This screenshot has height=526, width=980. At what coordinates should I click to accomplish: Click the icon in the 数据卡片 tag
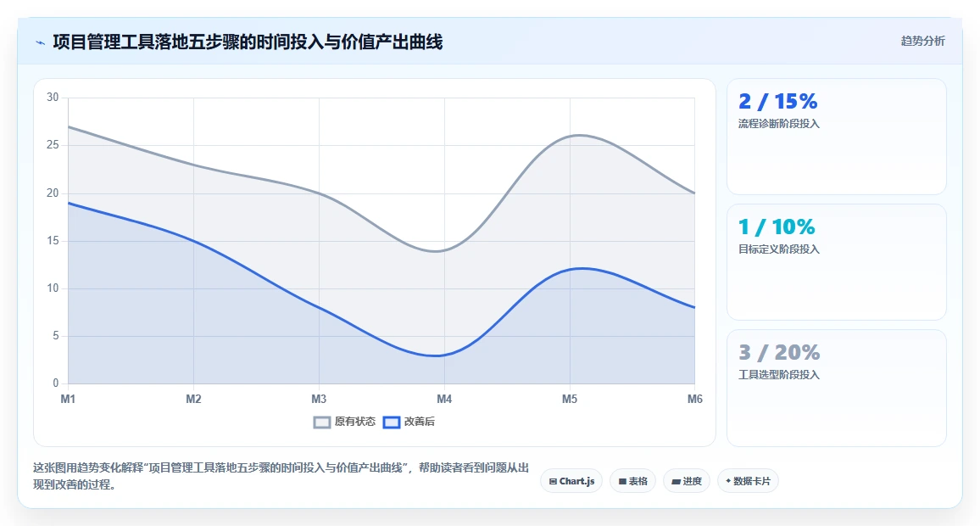pos(728,481)
